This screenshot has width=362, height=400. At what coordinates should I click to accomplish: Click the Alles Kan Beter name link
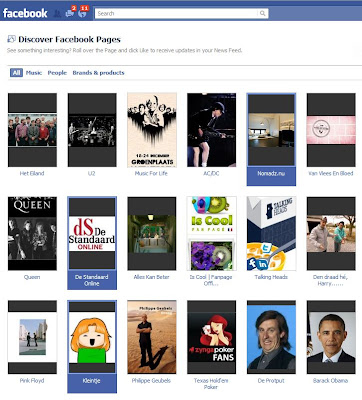point(151,277)
